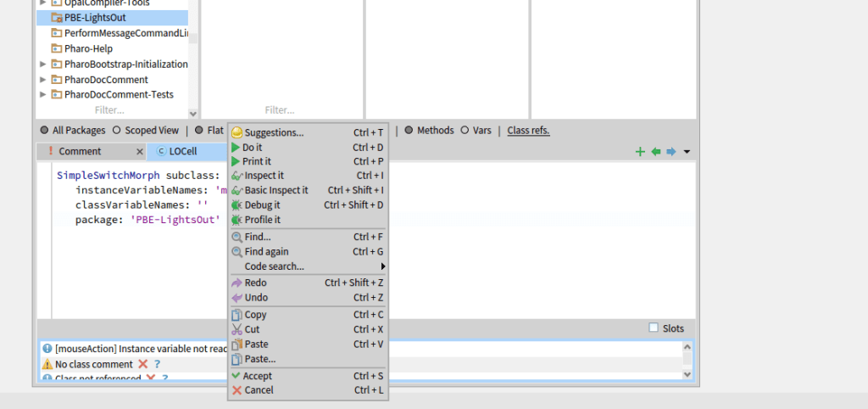Click question mark beside No class comment
The height and width of the screenshot is (409, 868).
157,364
